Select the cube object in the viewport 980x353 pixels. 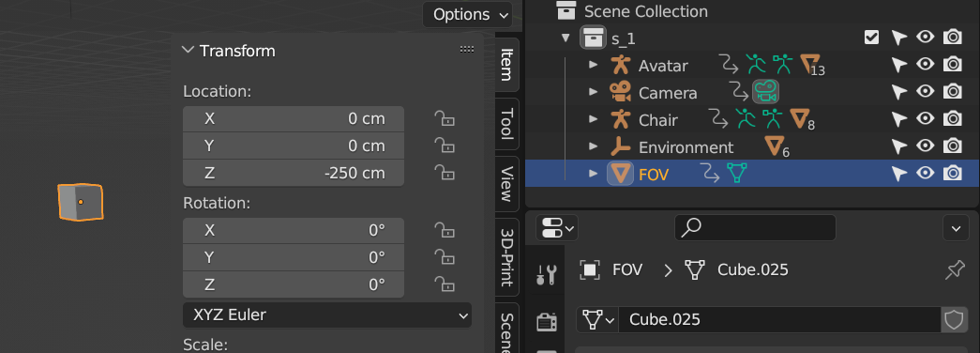pos(81,202)
